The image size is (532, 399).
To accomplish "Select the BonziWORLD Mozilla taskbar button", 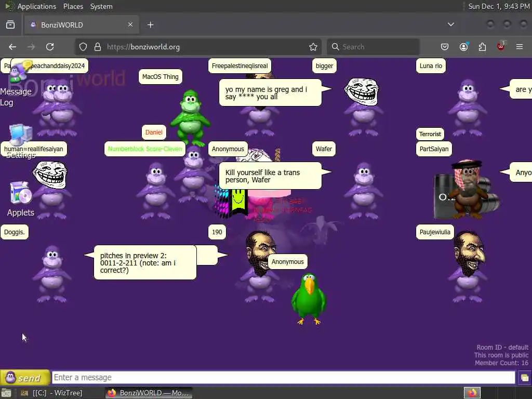I will click(148, 393).
